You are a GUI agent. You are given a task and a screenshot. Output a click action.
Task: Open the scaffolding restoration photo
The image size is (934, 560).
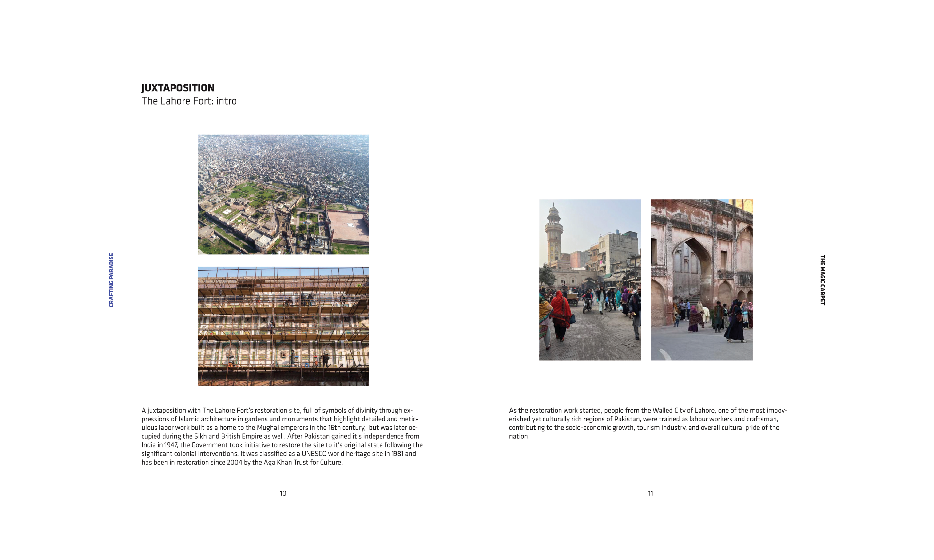coord(283,326)
